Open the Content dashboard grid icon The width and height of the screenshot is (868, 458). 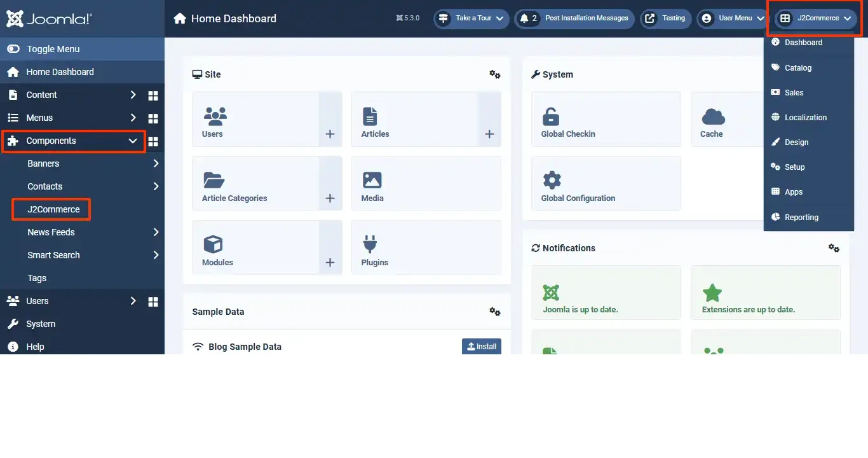153,95
